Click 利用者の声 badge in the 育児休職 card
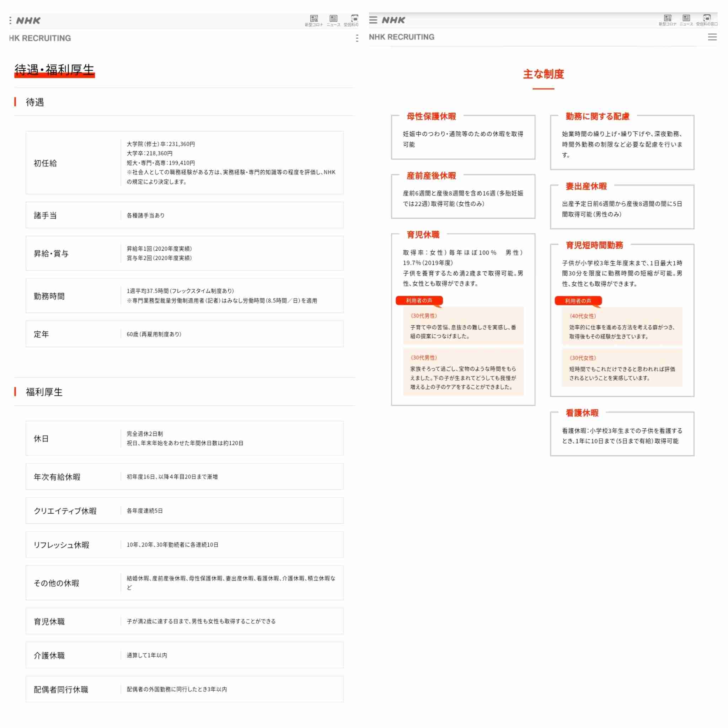Viewport: 728px width, 728px height. (x=419, y=300)
